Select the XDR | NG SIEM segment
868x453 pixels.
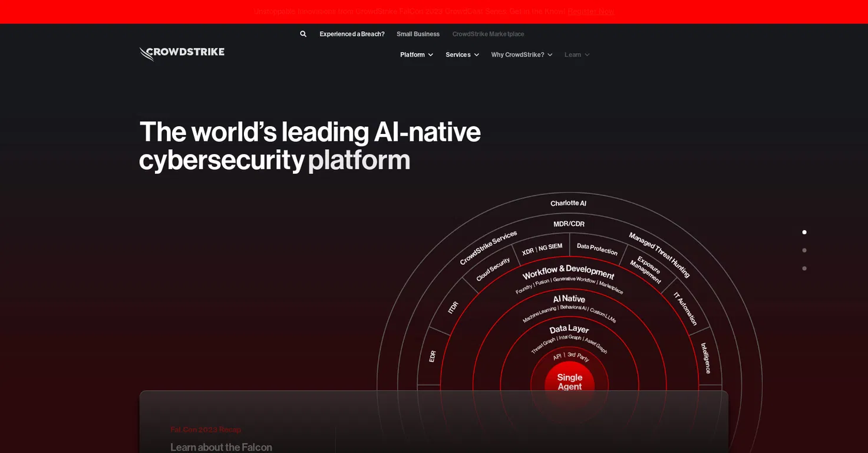coord(542,248)
